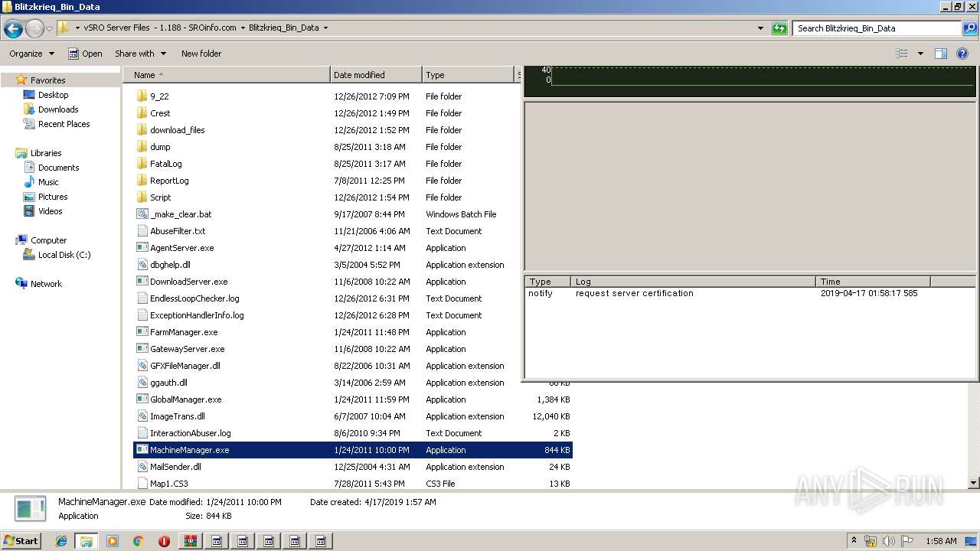Click the Start button
This screenshot has width=980, height=551.
pyautogui.click(x=21, y=541)
